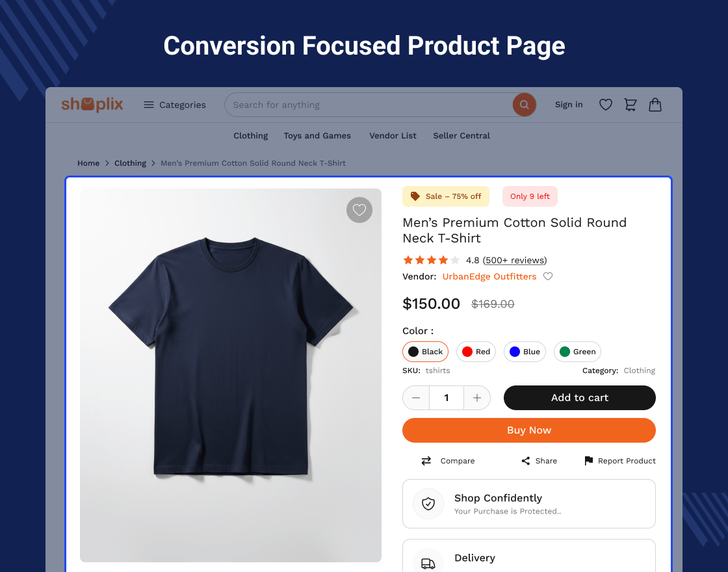Click the $150.00 price text
Image resolution: width=728 pixels, height=572 pixels.
(432, 304)
